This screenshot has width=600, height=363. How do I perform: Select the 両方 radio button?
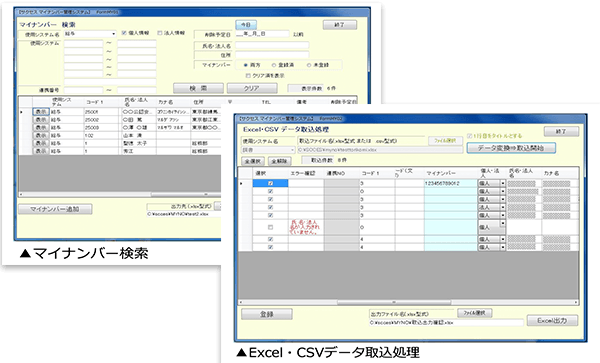tap(246, 65)
